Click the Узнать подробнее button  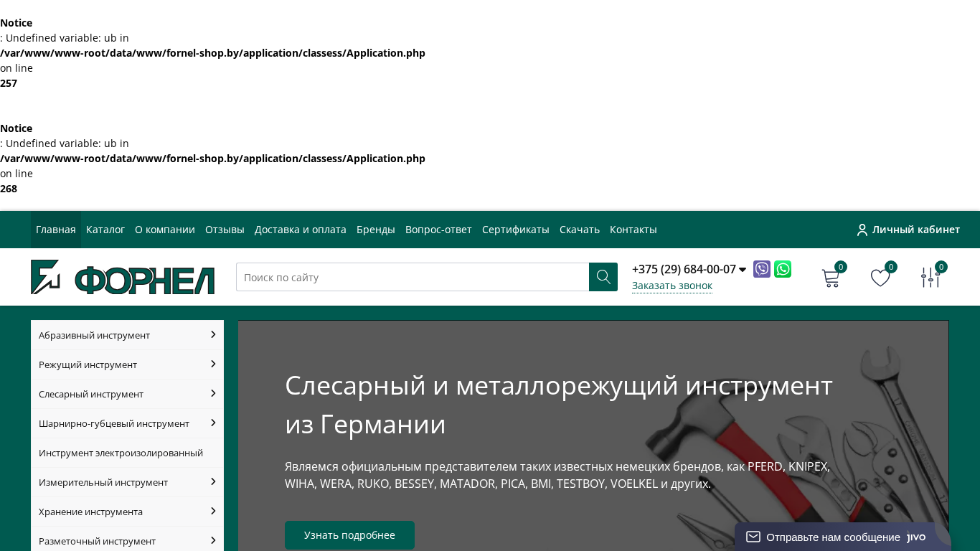(349, 535)
